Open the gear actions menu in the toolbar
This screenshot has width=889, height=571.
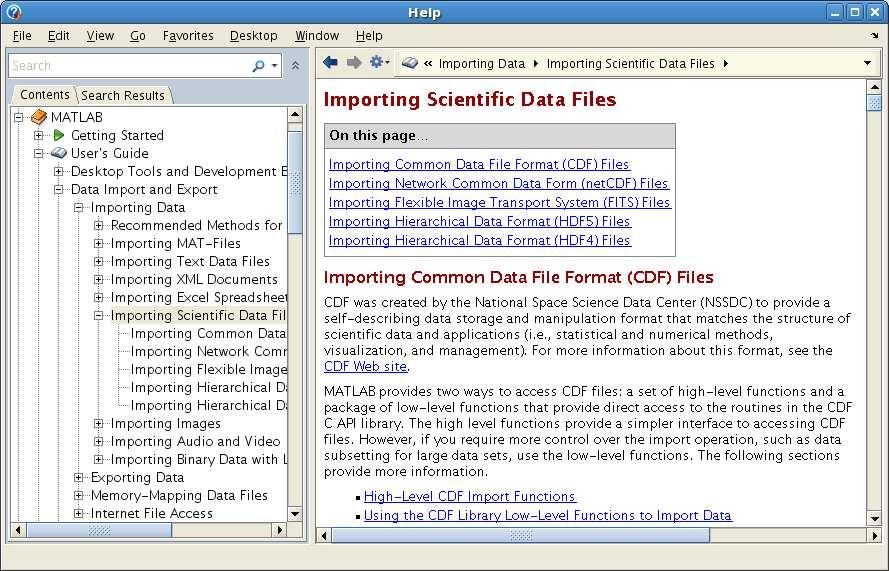379,62
